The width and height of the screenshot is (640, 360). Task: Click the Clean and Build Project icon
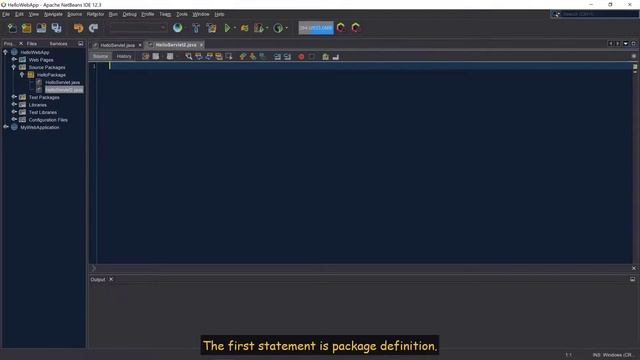tap(211, 28)
